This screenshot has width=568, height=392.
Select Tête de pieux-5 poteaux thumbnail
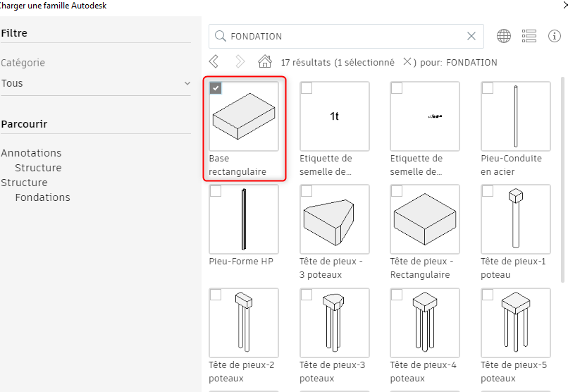[x=515, y=323]
